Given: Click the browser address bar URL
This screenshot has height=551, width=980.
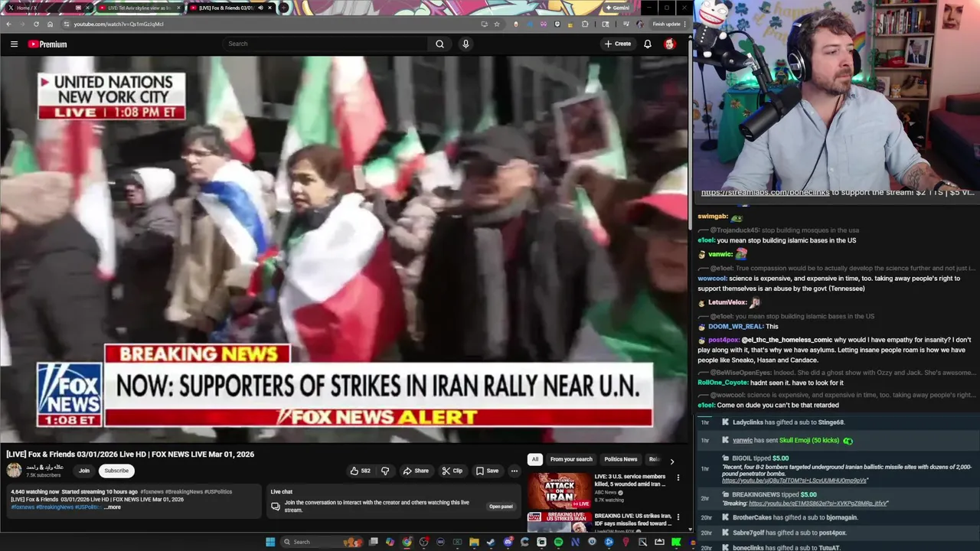Looking at the screenshot, I should coord(119,24).
